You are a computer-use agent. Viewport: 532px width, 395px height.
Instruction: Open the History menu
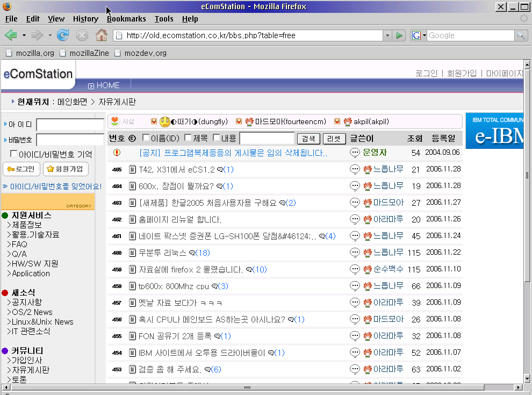coord(85,19)
